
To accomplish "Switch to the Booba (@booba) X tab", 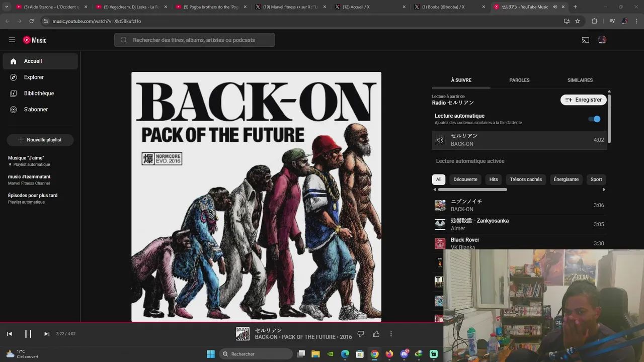I will pyautogui.click(x=450, y=7).
